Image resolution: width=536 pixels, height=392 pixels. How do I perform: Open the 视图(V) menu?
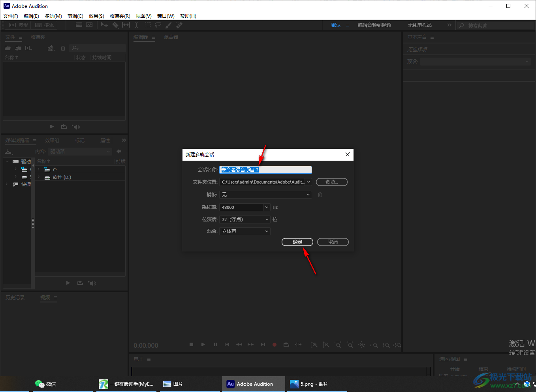point(143,16)
